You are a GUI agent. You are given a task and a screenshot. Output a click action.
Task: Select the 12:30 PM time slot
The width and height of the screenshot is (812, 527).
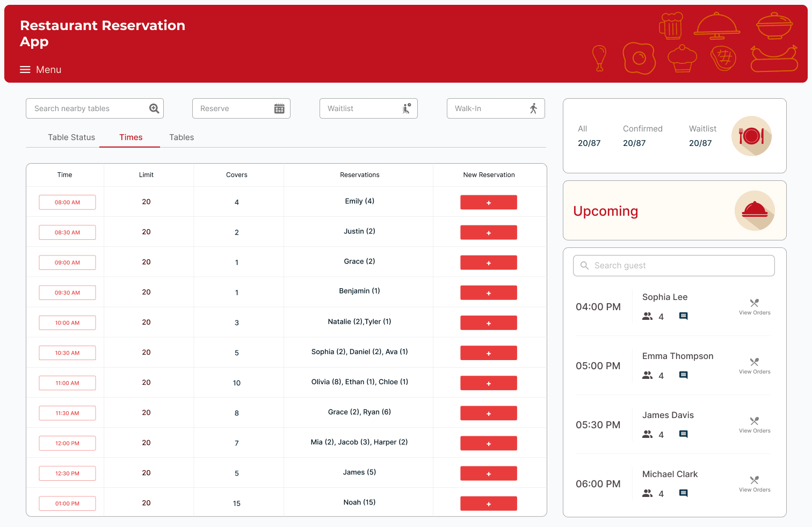click(x=67, y=473)
